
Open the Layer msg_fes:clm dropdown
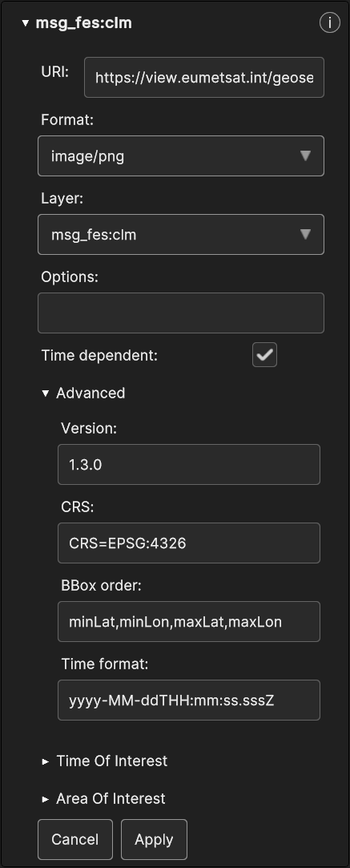tap(181, 235)
